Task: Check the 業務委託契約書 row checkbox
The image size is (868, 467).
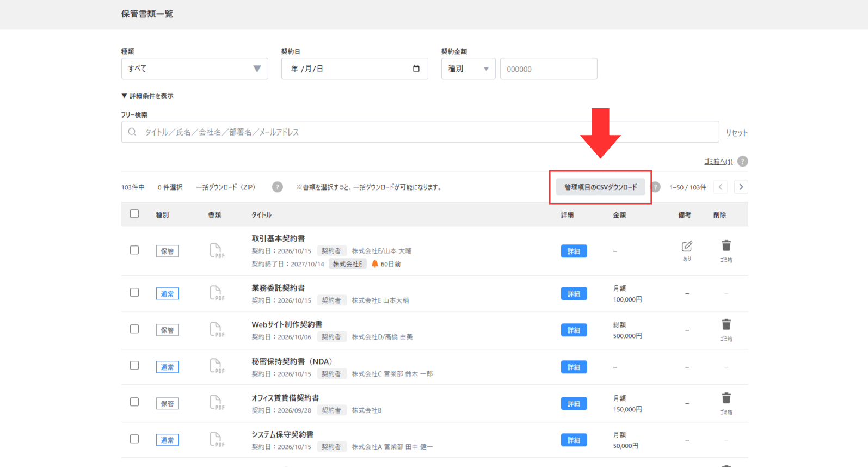Action: tap(134, 293)
